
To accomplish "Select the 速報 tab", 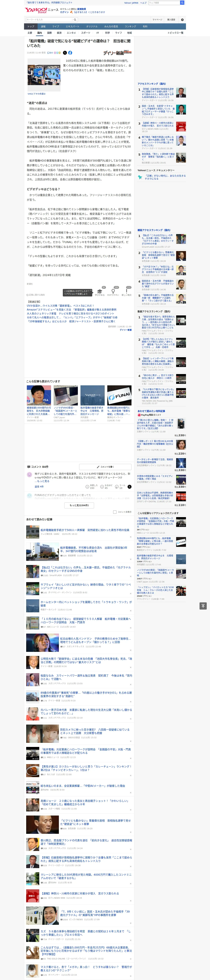I will click(43, 26).
